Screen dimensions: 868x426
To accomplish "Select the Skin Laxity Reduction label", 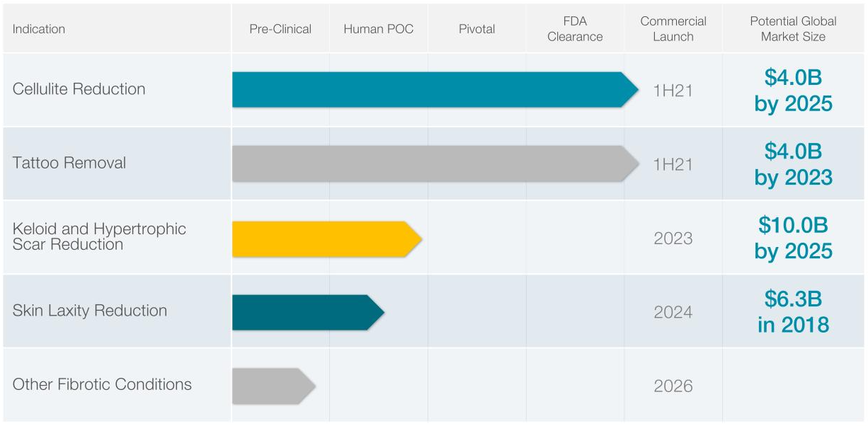I will (90, 311).
